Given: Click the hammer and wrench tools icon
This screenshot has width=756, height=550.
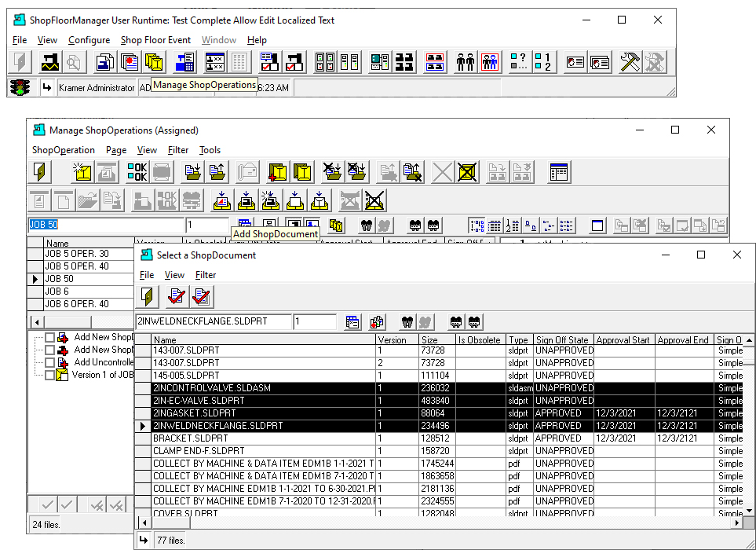Looking at the screenshot, I should point(630,62).
